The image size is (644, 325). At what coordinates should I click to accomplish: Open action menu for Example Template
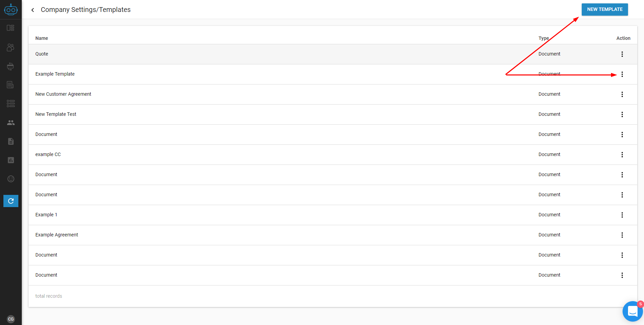(x=622, y=74)
